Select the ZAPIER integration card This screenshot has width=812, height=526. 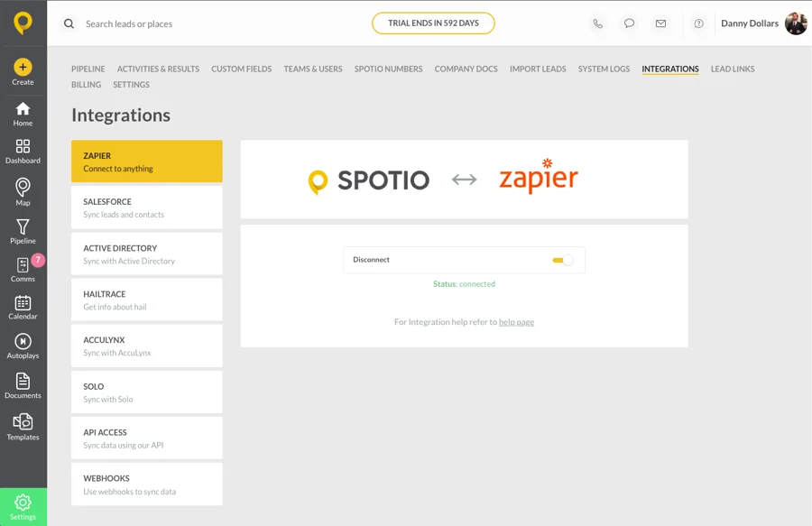[147, 161]
